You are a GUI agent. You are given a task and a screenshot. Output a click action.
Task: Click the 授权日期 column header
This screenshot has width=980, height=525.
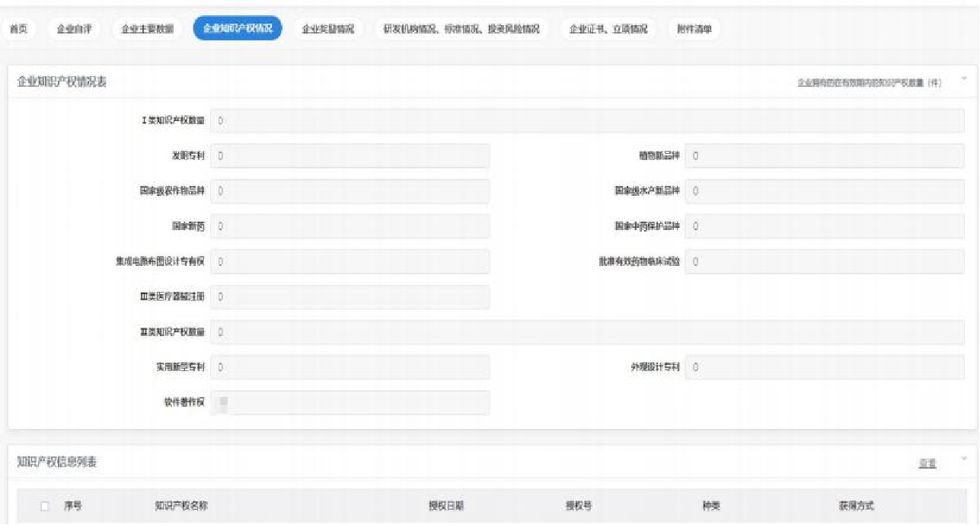(446, 506)
